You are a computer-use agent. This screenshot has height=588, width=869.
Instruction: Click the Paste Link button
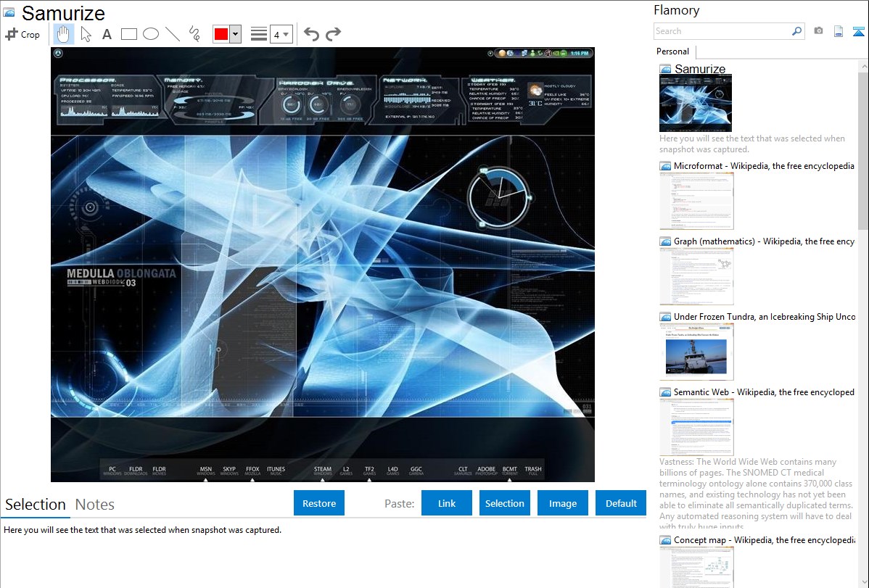pos(447,503)
